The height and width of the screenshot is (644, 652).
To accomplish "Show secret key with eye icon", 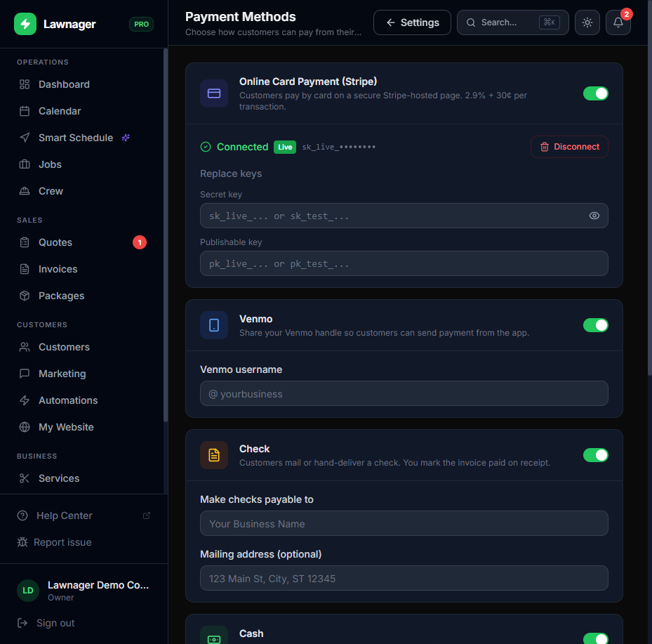I will click(x=594, y=216).
